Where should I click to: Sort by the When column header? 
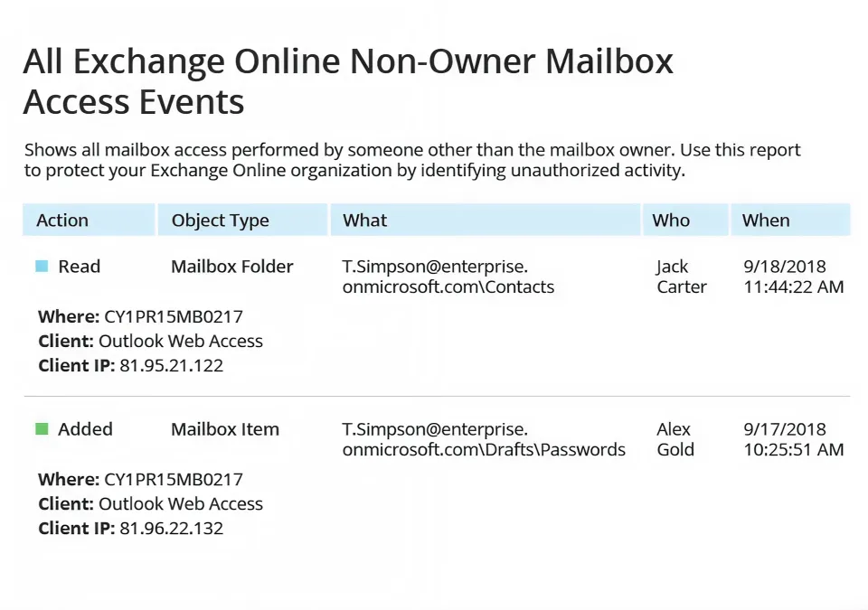coord(765,220)
